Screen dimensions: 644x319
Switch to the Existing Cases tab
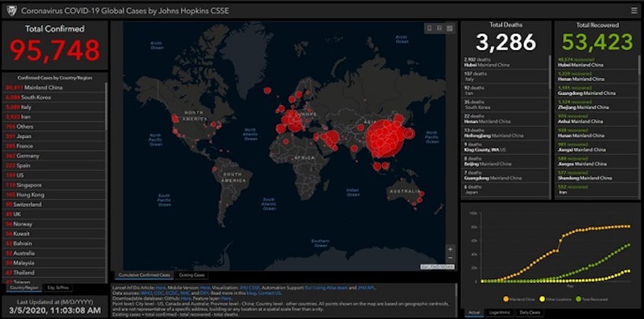tap(192, 275)
